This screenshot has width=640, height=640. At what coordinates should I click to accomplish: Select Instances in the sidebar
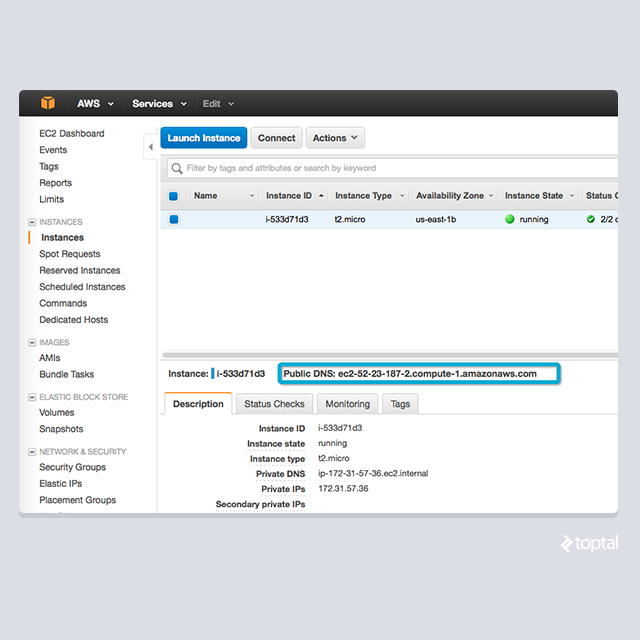[x=62, y=238]
